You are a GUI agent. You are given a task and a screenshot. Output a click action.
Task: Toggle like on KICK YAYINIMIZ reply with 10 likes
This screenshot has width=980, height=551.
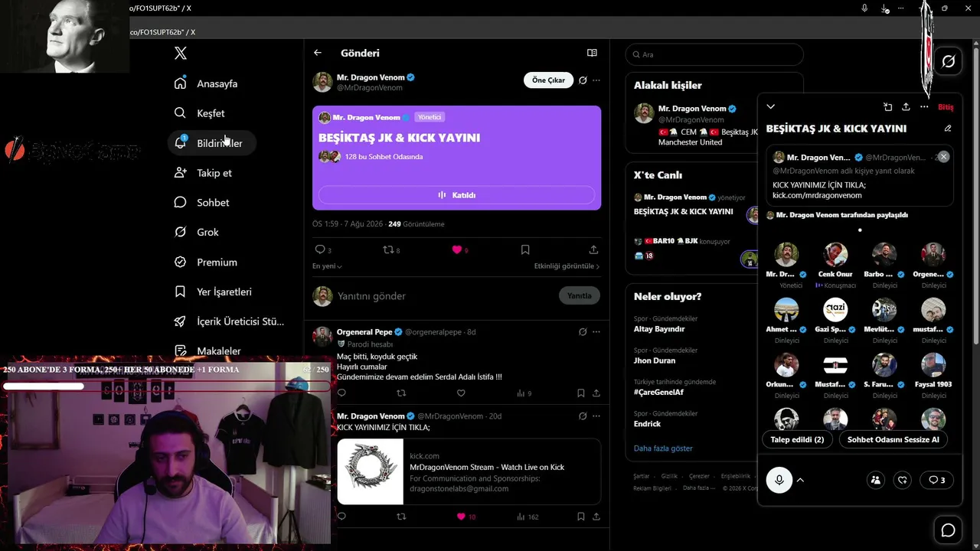(461, 517)
